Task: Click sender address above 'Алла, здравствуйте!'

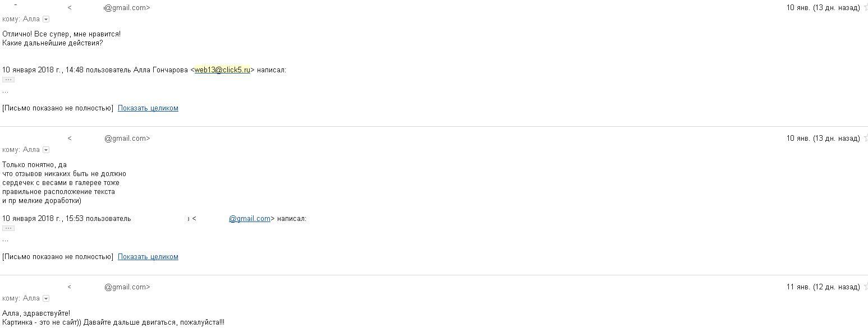Action: tap(127, 287)
